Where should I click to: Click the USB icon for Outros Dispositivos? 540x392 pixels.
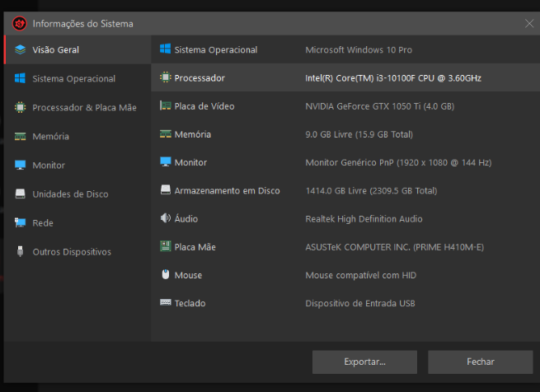(20, 251)
